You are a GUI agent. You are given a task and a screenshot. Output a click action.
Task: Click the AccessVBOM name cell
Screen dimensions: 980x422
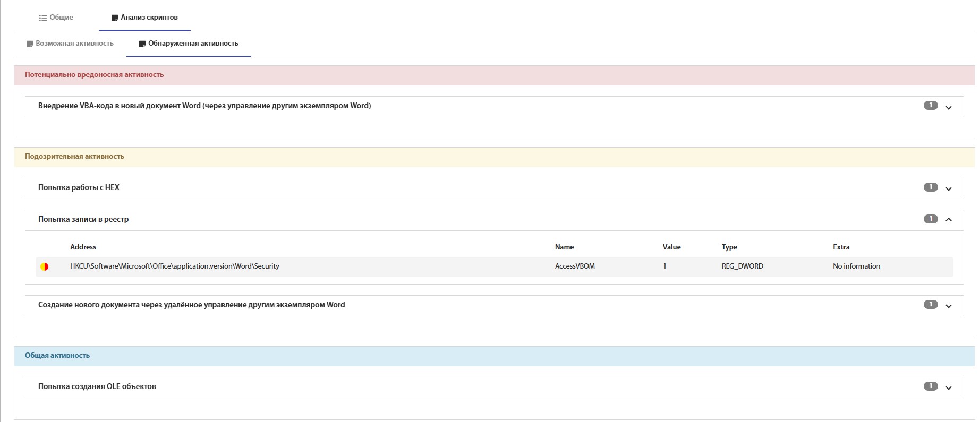pyautogui.click(x=575, y=266)
